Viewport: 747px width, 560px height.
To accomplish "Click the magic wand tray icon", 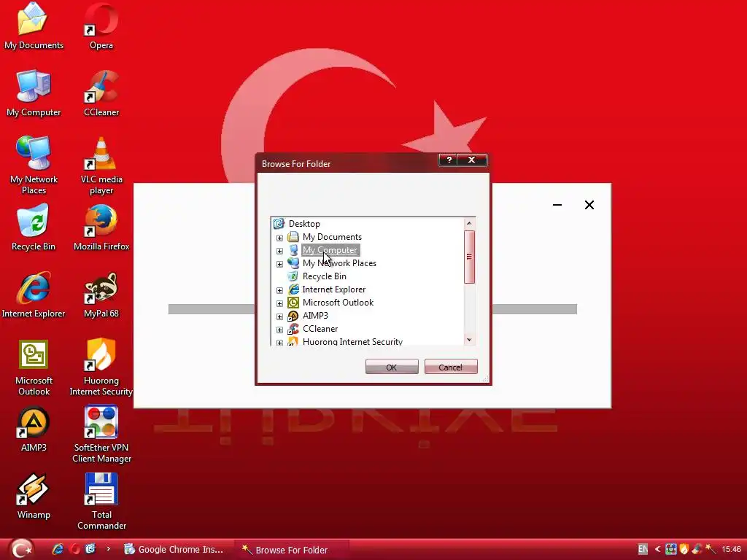I will coord(711,549).
